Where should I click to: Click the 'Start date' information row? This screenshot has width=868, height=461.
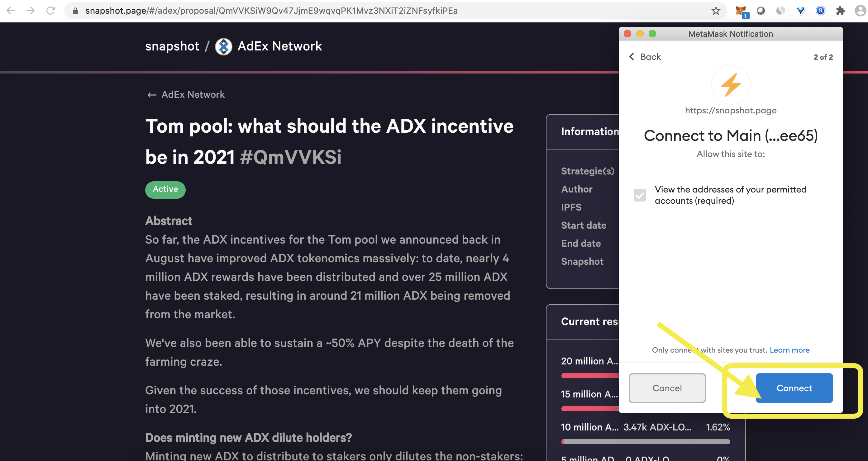pyautogui.click(x=584, y=225)
